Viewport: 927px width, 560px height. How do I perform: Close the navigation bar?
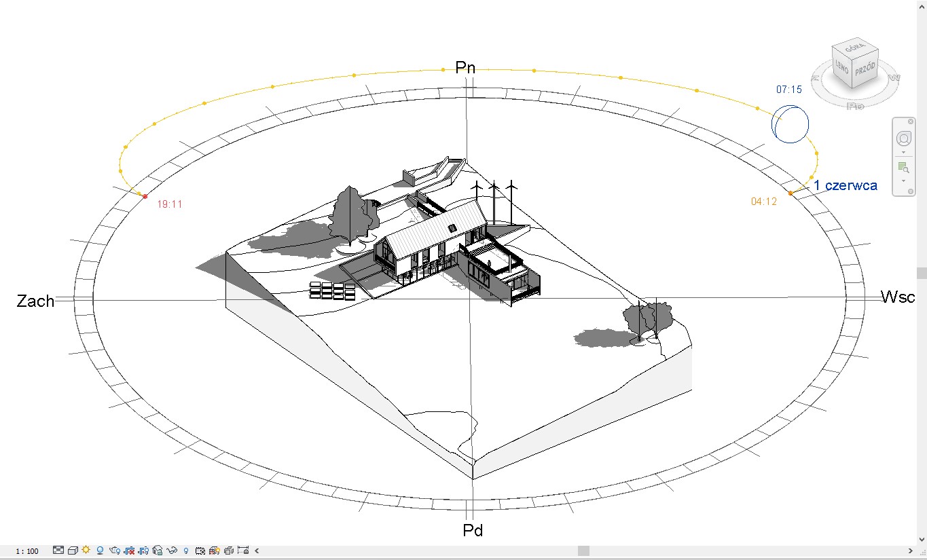[x=911, y=122]
